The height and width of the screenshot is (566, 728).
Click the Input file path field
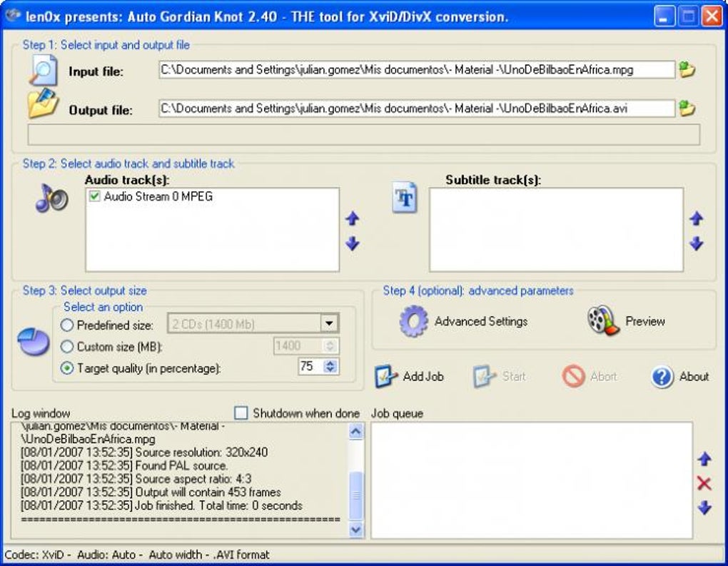click(417, 70)
